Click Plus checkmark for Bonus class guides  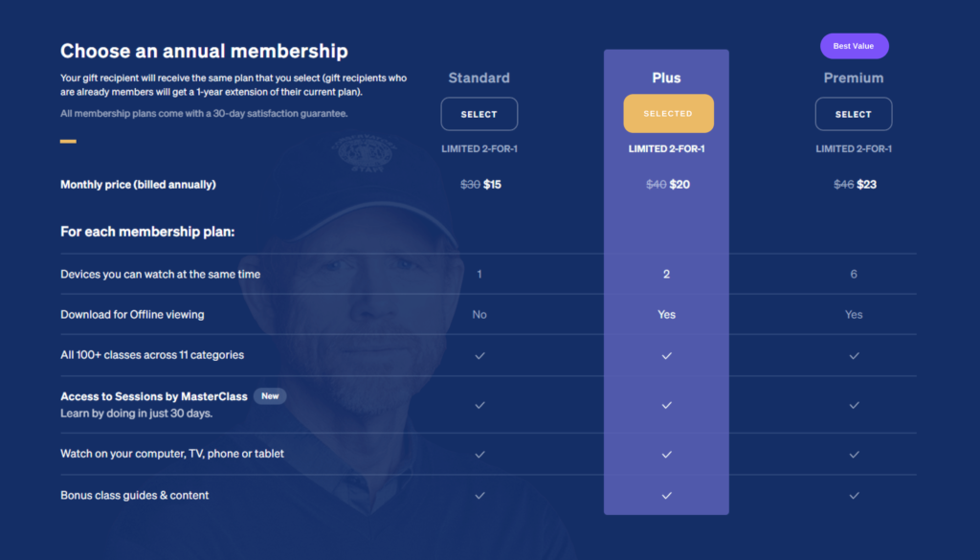[x=667, y=496]
